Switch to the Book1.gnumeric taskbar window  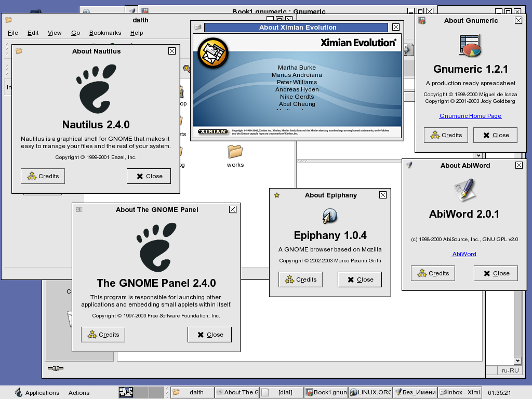326,392
